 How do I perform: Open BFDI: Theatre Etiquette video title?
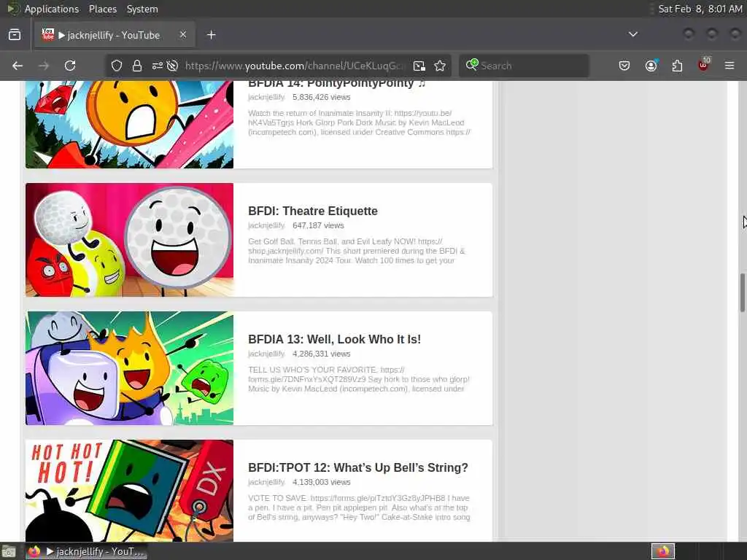click(x=312, y=211)
